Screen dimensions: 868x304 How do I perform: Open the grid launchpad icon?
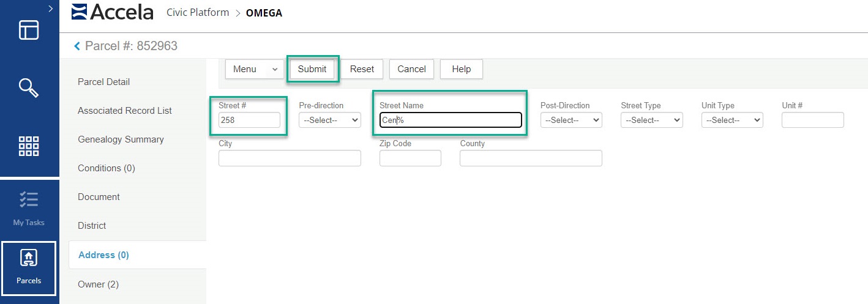pyautogui.click(x=29, y=146)
